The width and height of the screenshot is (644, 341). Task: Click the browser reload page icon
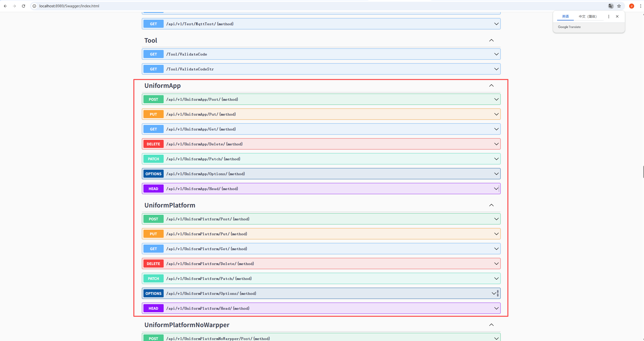(23, 6)
